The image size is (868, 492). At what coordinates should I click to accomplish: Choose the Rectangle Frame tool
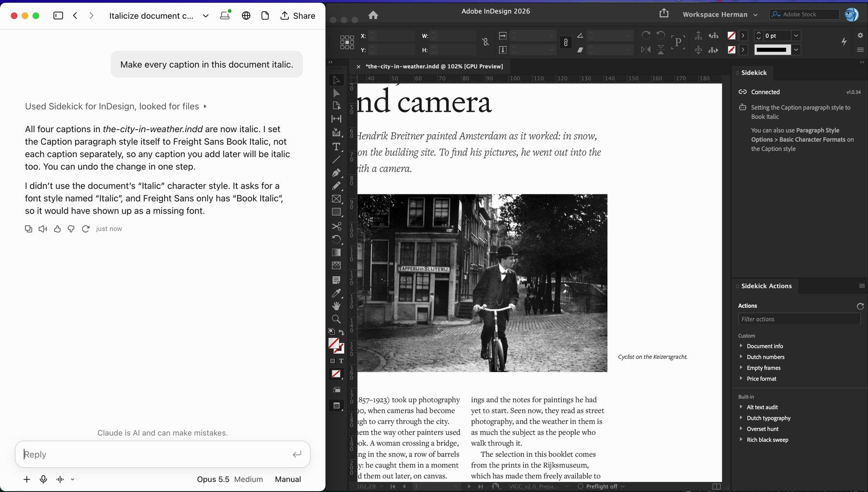pyautogui.click(x=336, y=199)
